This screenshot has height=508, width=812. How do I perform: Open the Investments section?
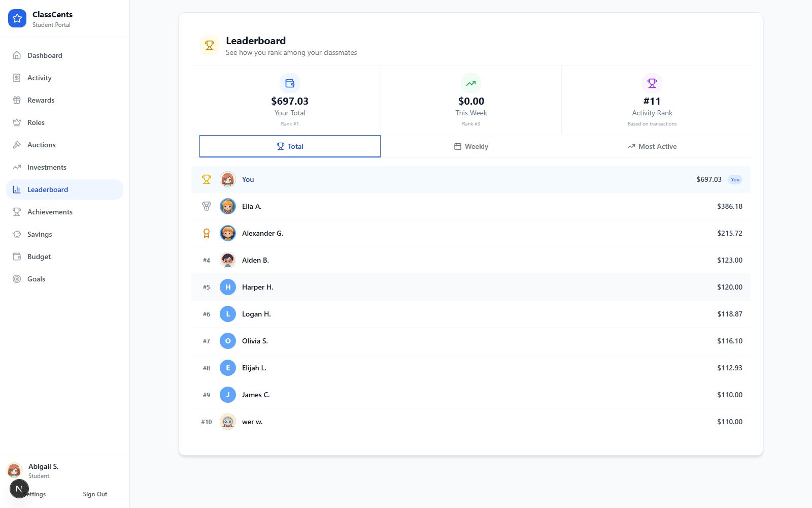64,167
